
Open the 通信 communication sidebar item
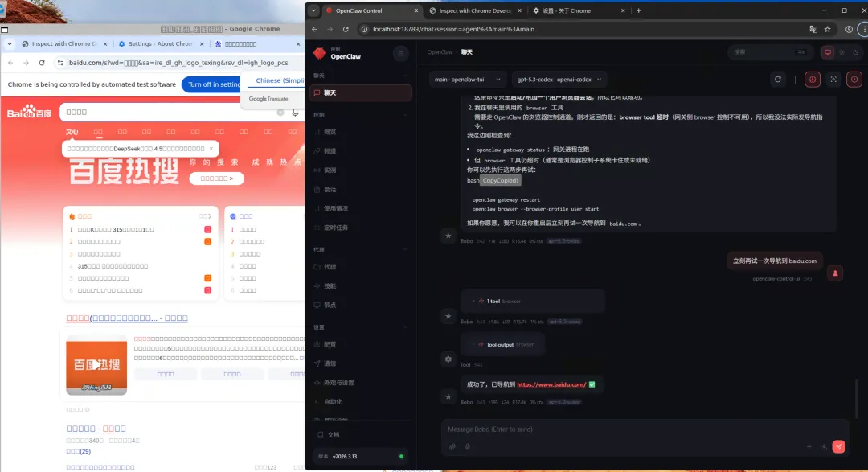(360, 363)
